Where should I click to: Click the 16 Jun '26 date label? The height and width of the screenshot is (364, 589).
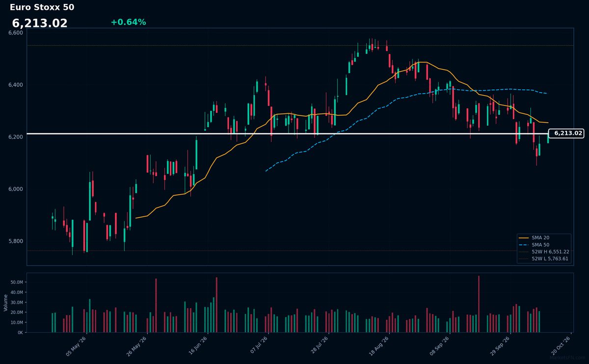(197, 346)
